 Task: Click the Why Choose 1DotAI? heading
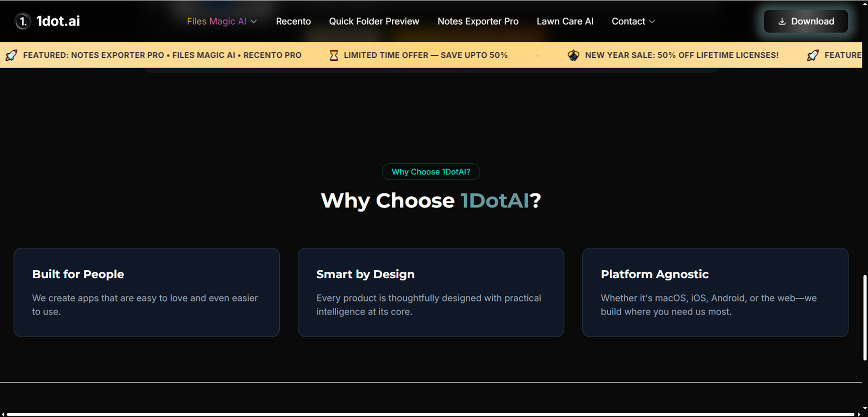pos(431,200)
